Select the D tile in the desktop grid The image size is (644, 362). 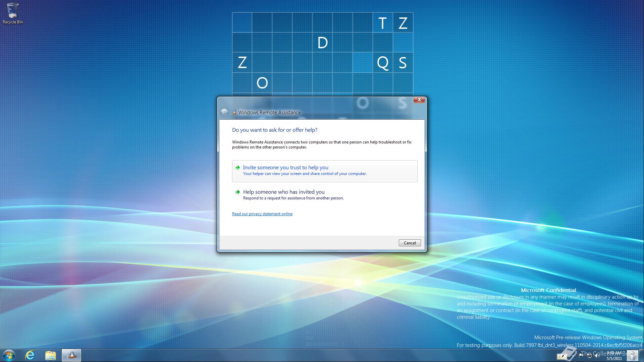(x=322, y=43)
